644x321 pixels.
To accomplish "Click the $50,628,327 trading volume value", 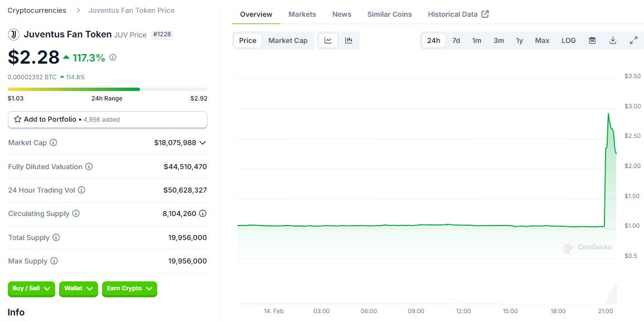I will pyautogui.click(x=185, y=190).
